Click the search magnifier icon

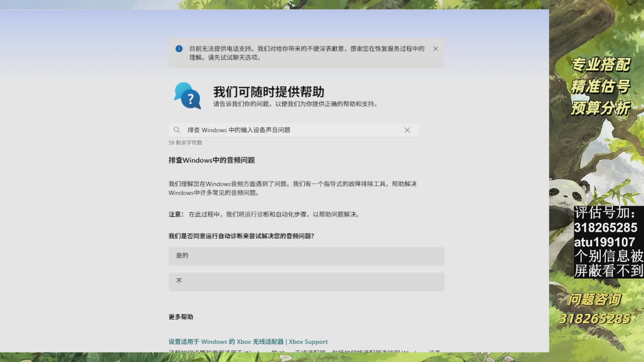[177, 130]
